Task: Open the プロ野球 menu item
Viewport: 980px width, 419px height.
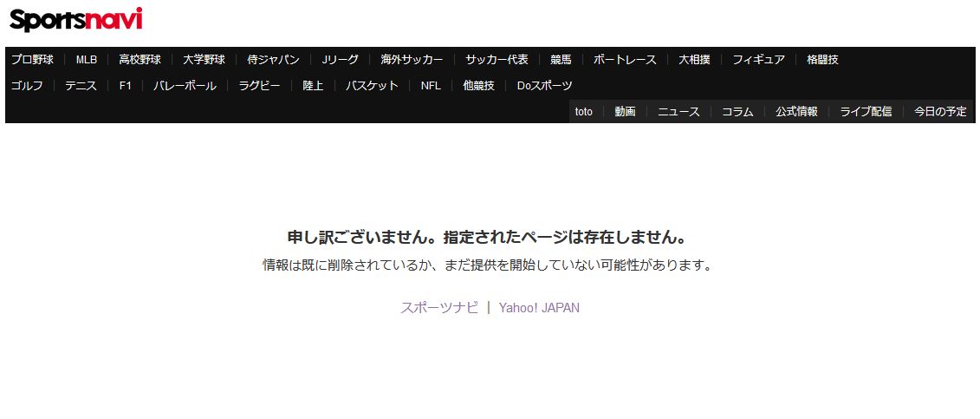Action: click(x=33, y=60)
